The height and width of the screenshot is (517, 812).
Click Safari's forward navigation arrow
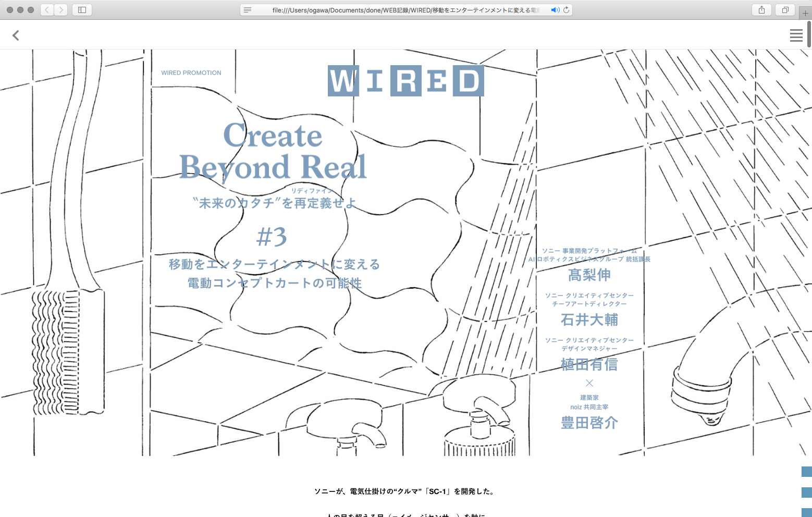click(61, 10)
